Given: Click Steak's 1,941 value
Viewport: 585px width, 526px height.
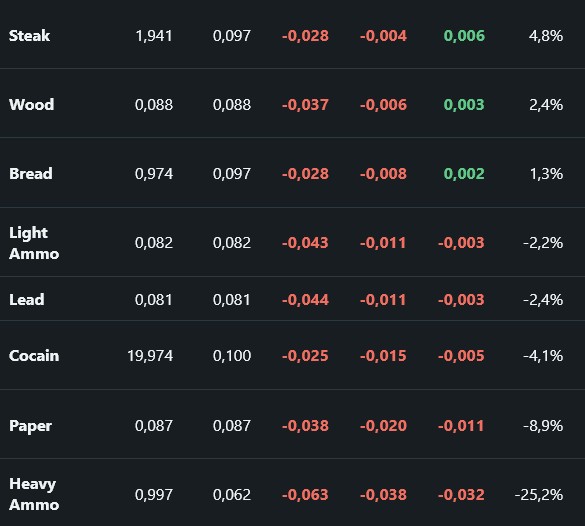Looking at the screenshot, I should tap(154, 36).
